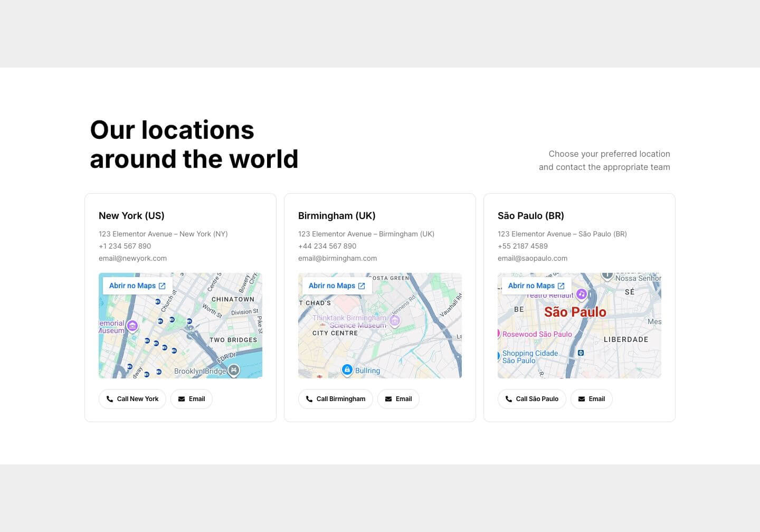
Task: Open the New York map in Maps
Action: click(x=137, y=286)
